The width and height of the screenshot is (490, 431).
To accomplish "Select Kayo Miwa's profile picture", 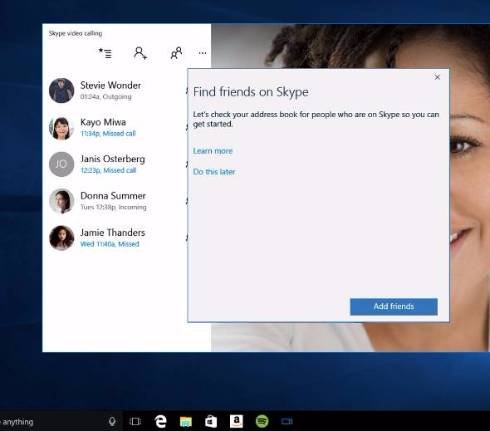I will click(61, 127).
